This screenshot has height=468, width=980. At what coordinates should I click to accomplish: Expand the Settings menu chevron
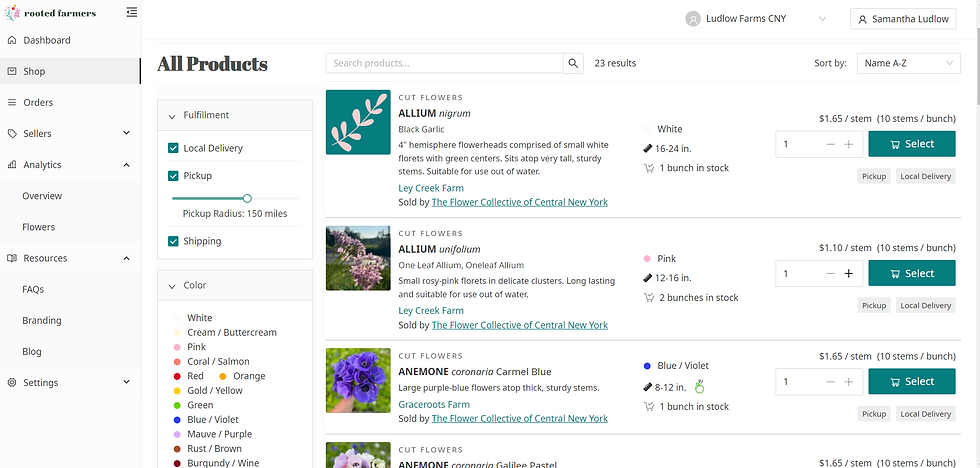click(126, 382)
